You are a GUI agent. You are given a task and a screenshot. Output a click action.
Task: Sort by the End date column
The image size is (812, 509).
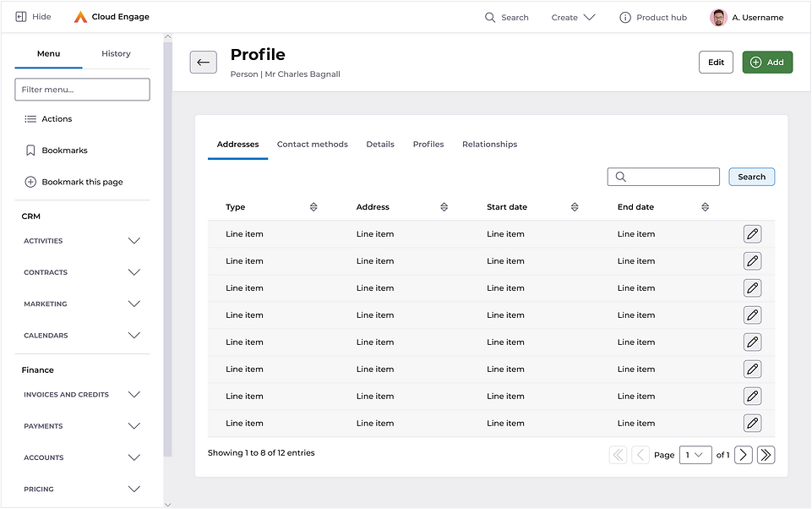click(705, 207)
